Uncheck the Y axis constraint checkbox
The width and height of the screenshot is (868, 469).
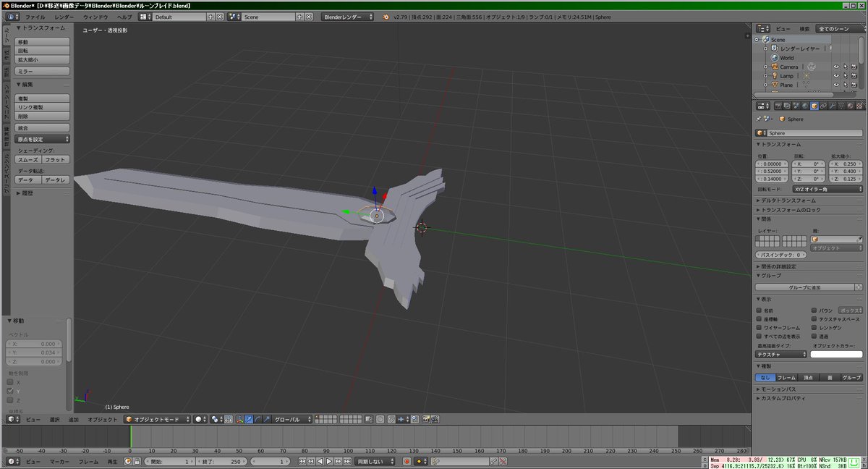tap(10, 391)
